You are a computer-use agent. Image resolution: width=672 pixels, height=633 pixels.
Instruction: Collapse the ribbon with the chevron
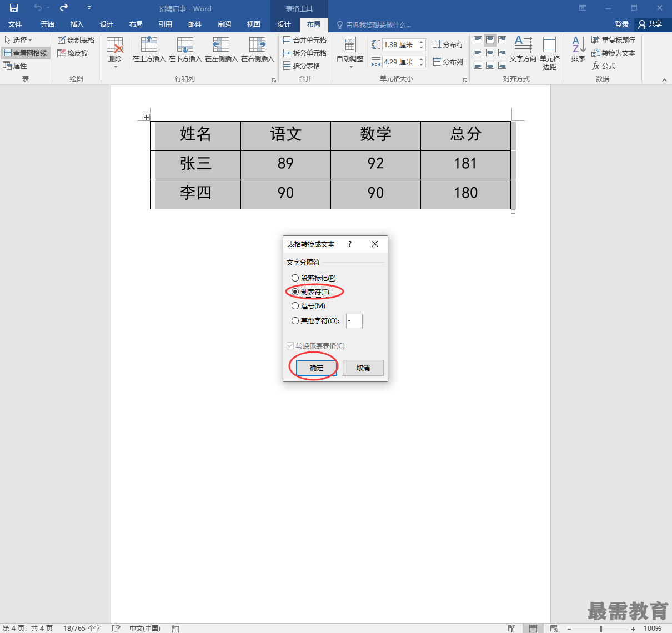pyautogui.click(x=664, y=80)
